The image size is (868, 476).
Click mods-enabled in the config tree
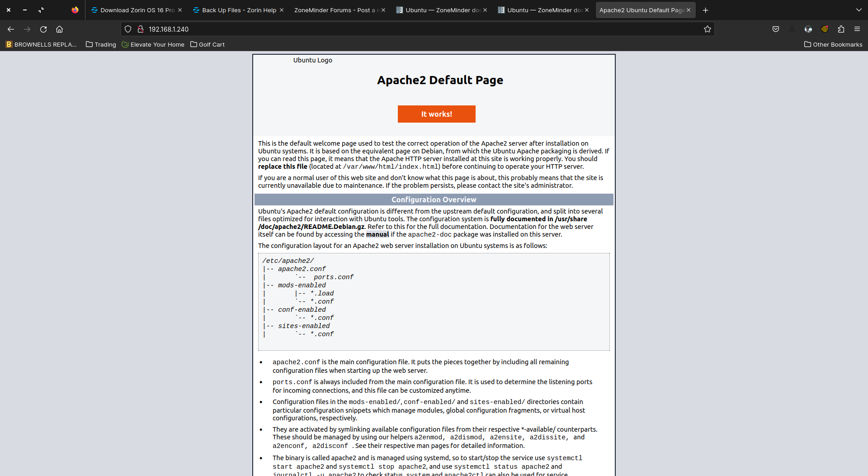(x=302, y=285)
